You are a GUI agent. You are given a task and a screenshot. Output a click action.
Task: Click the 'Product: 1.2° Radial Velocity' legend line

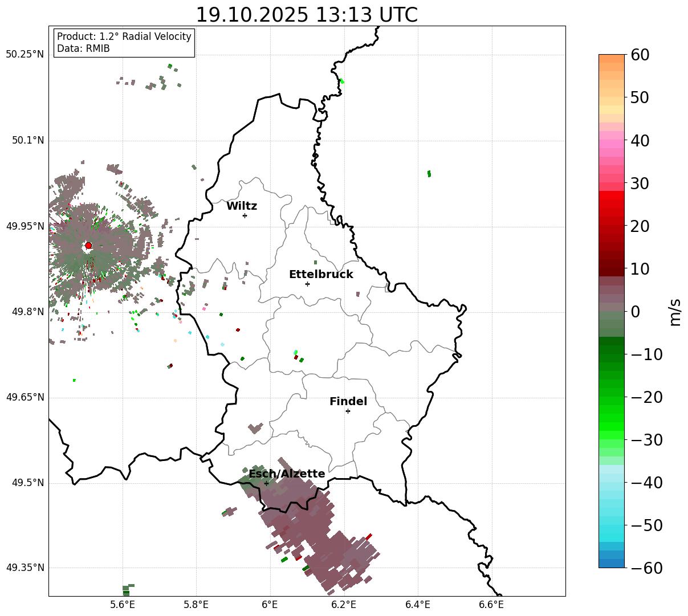124,36
